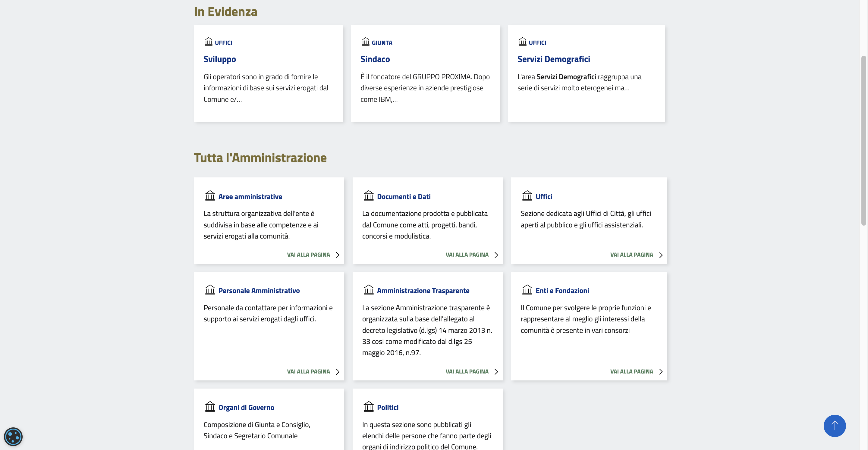Click the GIUNTA category icon on Sindaco card
This screenshot has width=868, height=450.
(366, 42)
